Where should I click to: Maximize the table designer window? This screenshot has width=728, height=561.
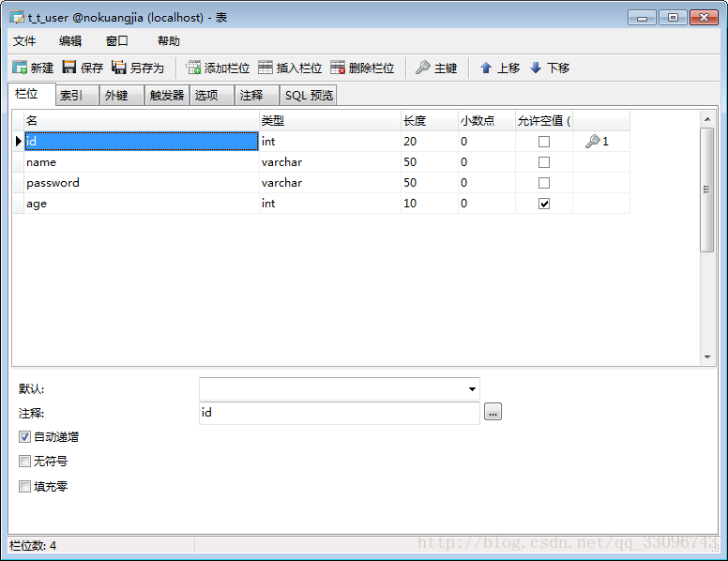point(674,18)
